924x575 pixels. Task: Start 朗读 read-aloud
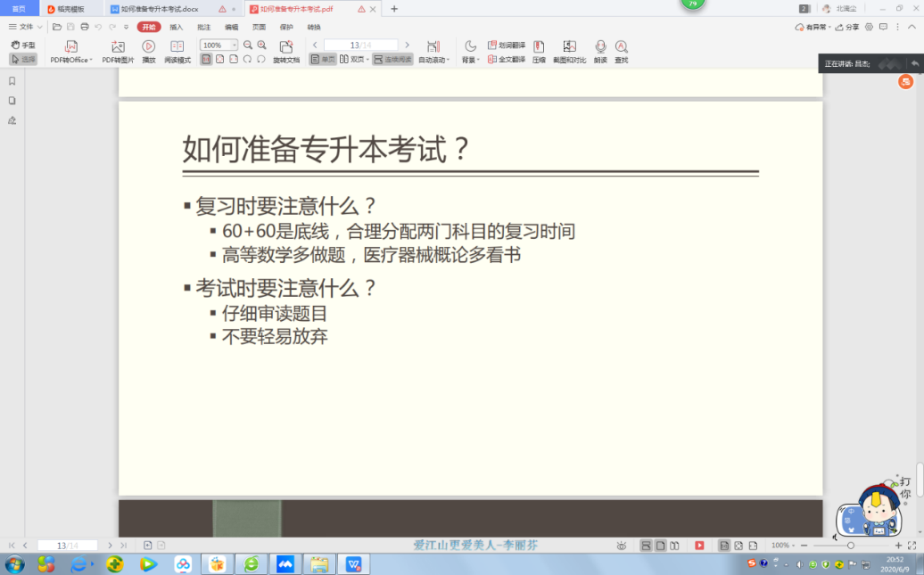tap(600, 52)
